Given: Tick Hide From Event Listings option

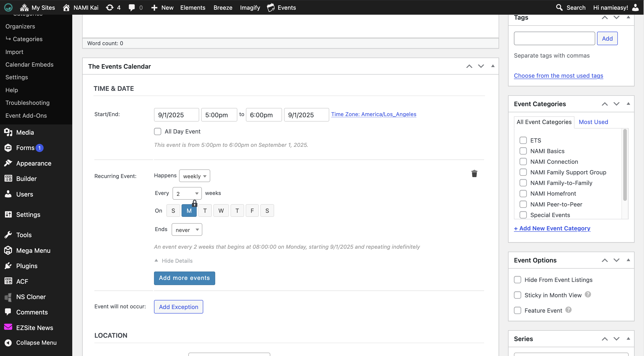Looking at the screenshot, I should 517,280.
